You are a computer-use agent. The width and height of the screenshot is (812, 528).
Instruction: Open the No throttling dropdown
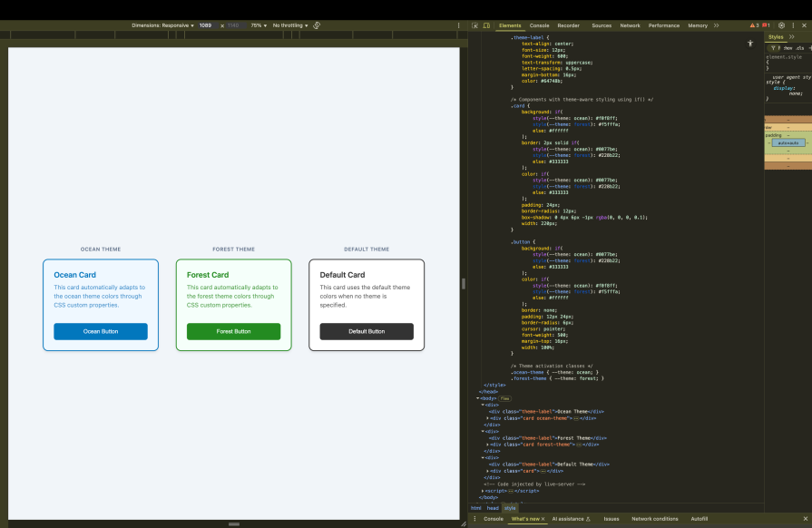click(x=290, y=26)
